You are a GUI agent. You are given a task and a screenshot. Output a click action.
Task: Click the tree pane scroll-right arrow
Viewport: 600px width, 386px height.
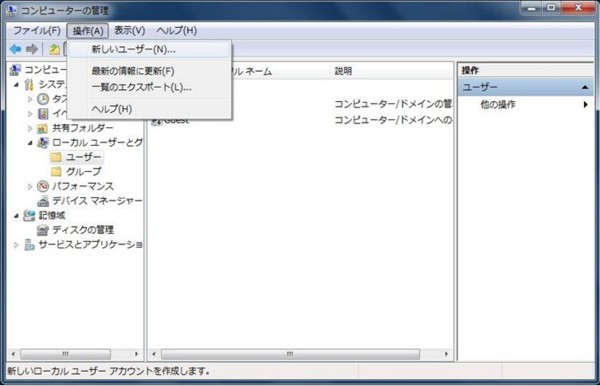tap(136, 354)
